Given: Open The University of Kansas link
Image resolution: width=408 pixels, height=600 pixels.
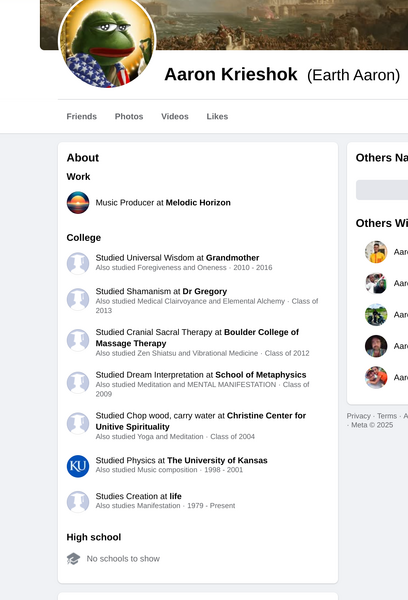Looking at the screenshot, I should point(217,460).
